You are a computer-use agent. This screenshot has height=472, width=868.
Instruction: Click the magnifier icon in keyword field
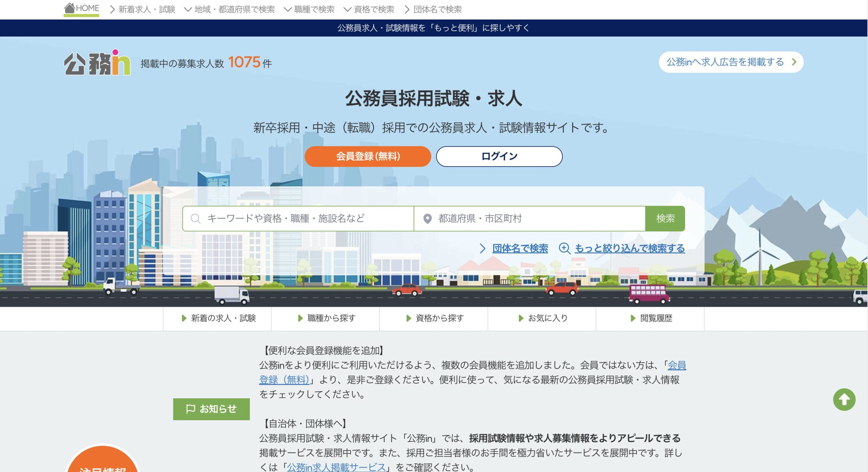coord(196,219)
